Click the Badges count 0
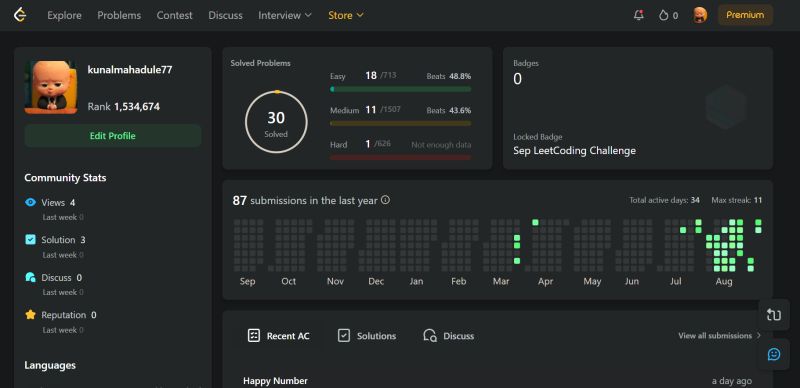This screenshot has width=800, height=388. (x=517, y=79)
